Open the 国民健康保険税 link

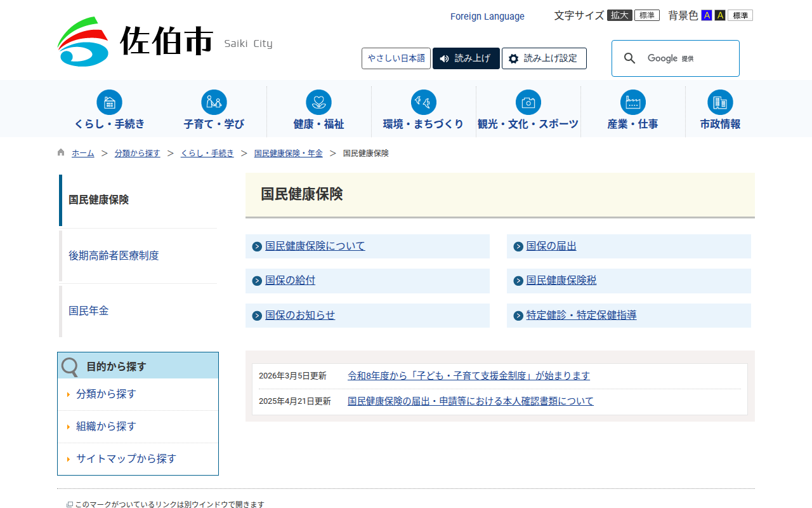(x=561, y=281)
